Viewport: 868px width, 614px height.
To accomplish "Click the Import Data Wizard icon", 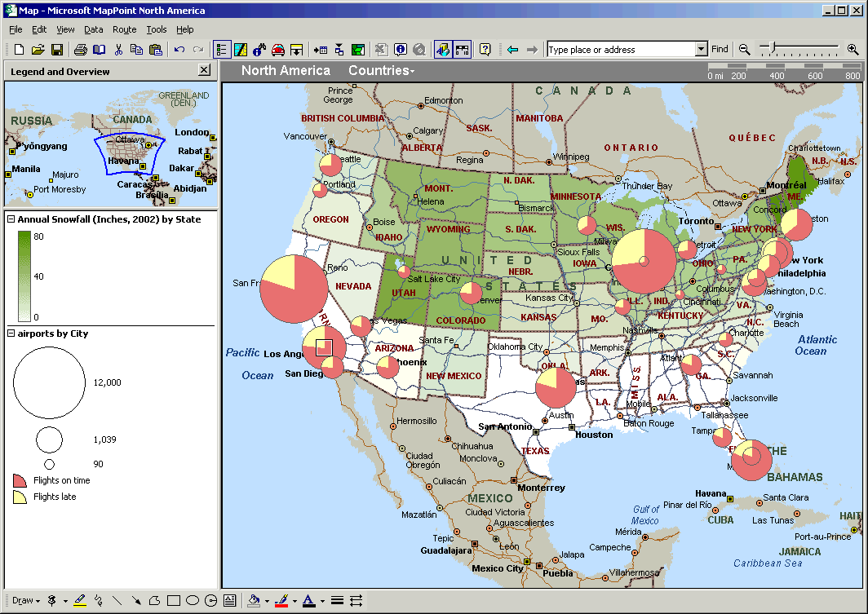I will point(321,50).
